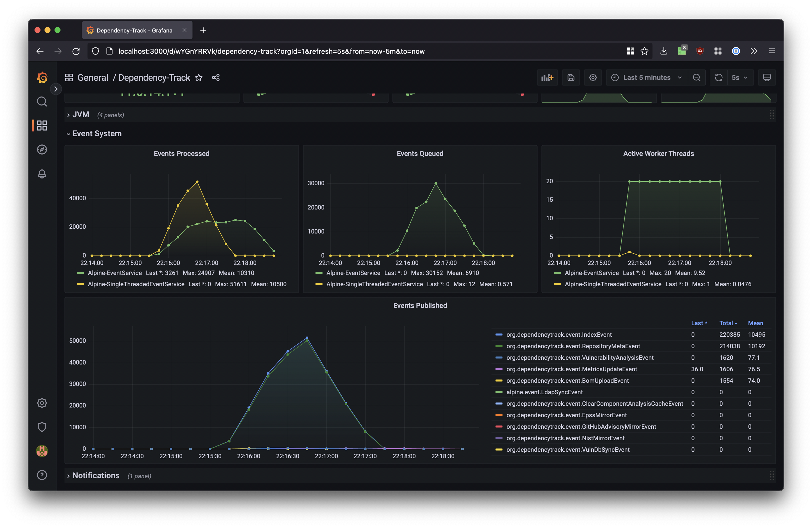Image resolution: width=812 pixels, height=528 pixels.
Task: Open the uBlock Origin extension icon
Action: click(700, 51)
